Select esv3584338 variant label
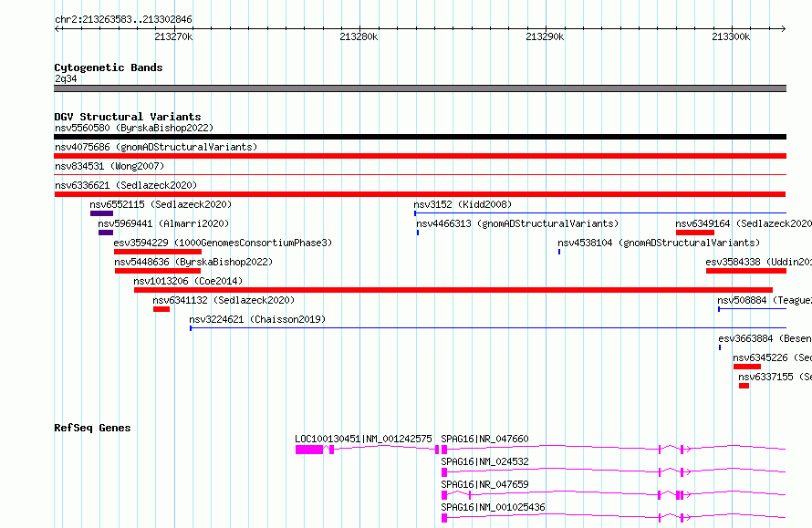Viewport: 812px width, 528px height. click(x=759, y=262)
